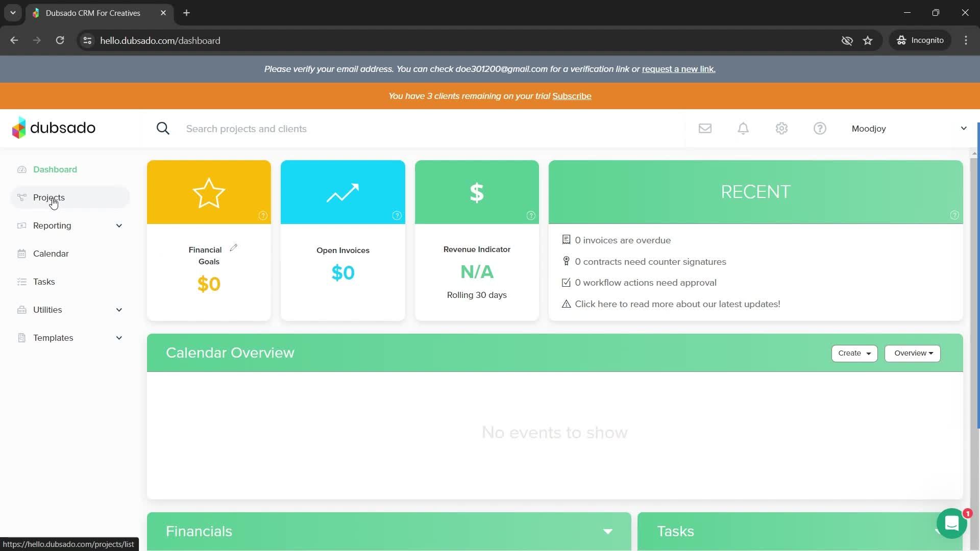
Task: Open the Overview dropdown in Calendar Overview
Action: point(913,353)
